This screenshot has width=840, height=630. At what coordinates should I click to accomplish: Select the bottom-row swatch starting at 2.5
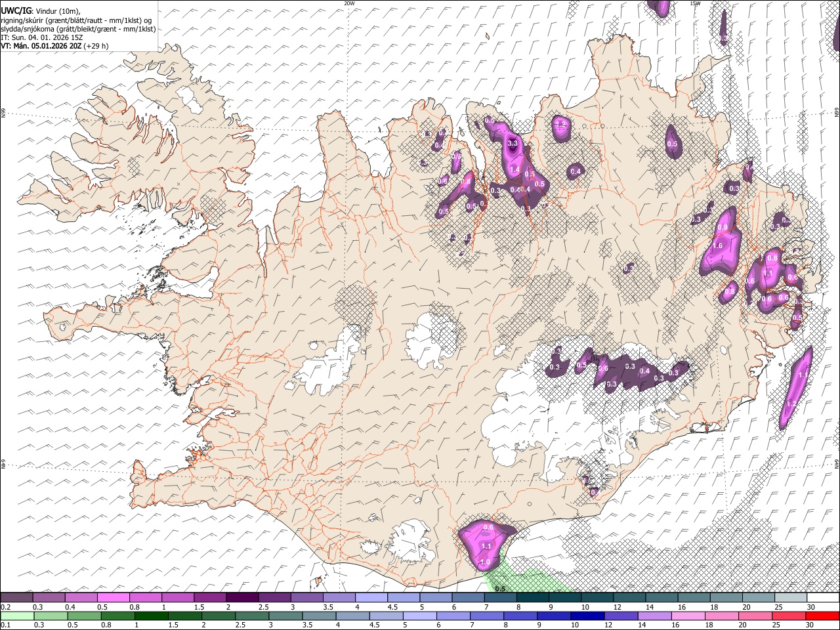click(251, 616)
